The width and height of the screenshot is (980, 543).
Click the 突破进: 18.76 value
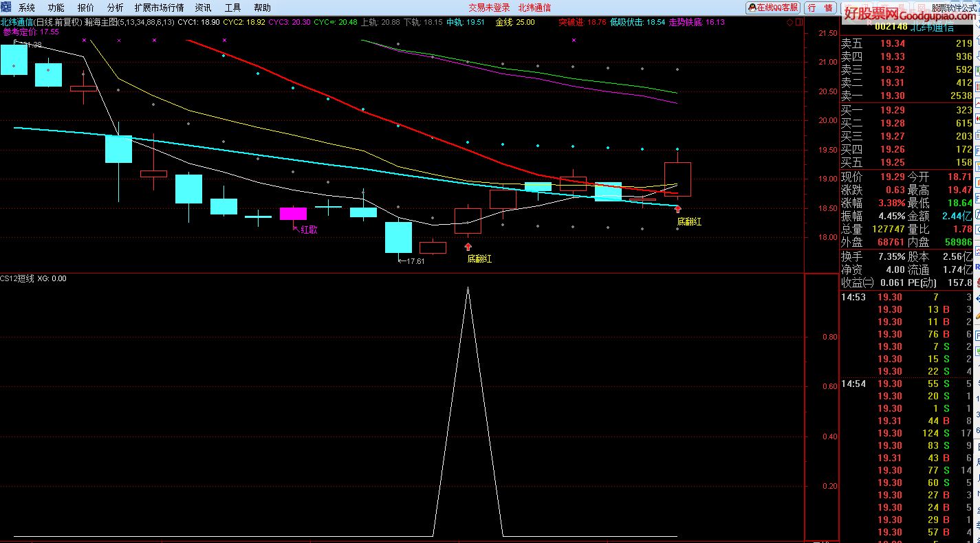coord(582,22)
